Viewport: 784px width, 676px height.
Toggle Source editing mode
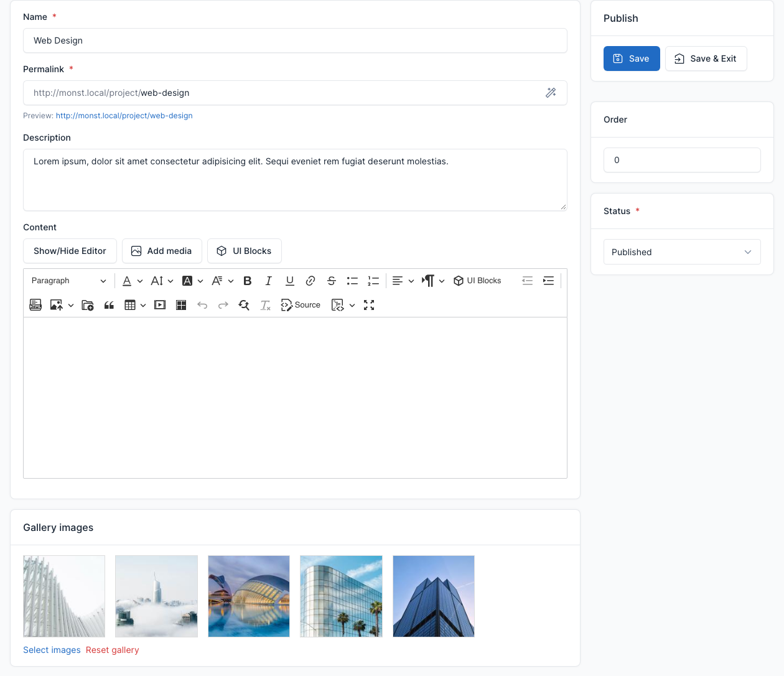coord(301,305)
